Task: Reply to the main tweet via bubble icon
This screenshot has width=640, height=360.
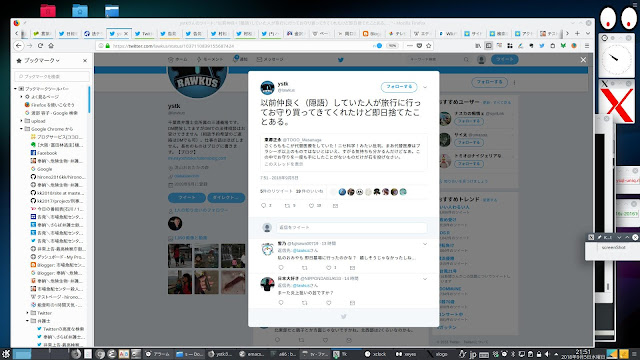Action: point(263,206)
